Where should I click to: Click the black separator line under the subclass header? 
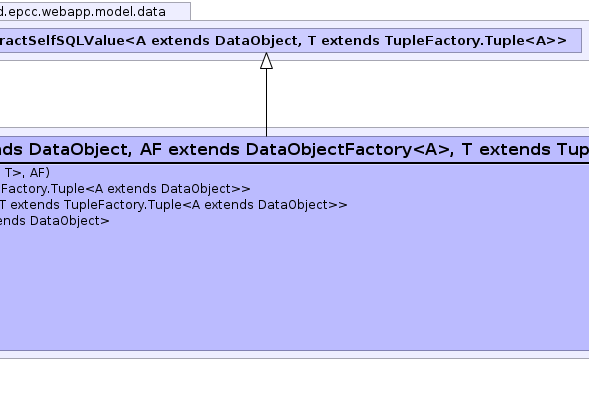tap(294, 163)
